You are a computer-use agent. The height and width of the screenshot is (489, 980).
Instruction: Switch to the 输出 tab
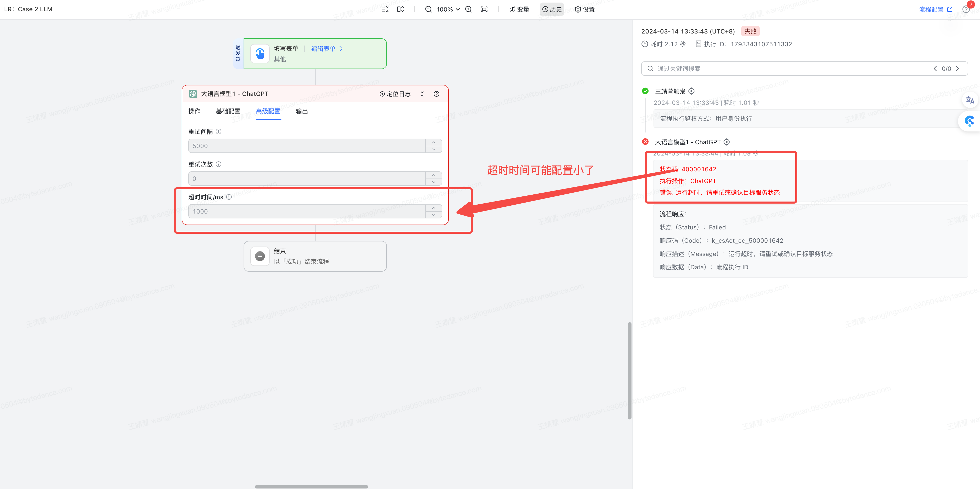[x=302, y=111]
